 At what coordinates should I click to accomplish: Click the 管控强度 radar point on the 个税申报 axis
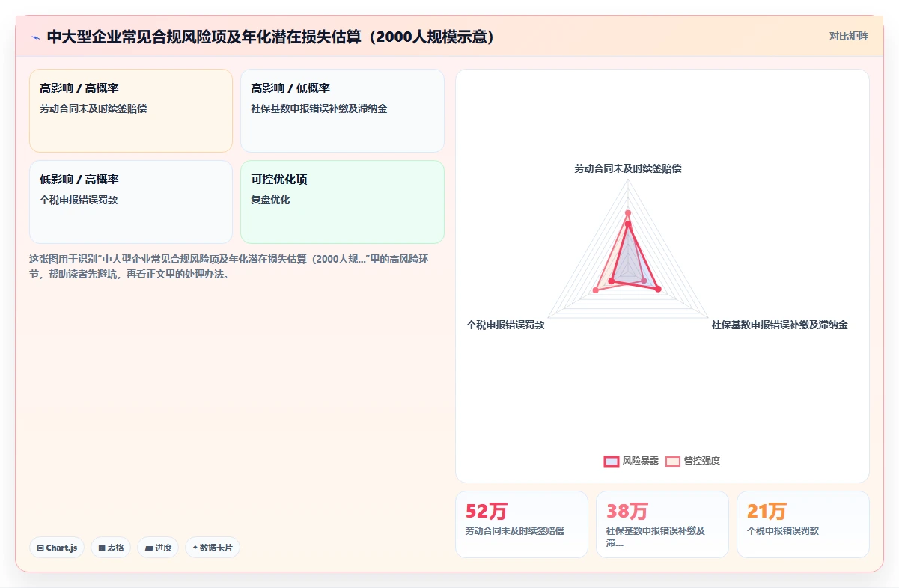(x=597, y=289)
